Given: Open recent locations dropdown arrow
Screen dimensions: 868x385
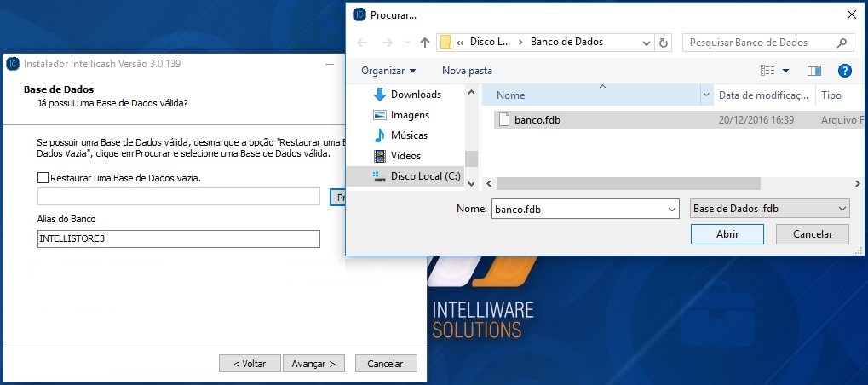Looking at the screenshot, I should pos(407,43).
